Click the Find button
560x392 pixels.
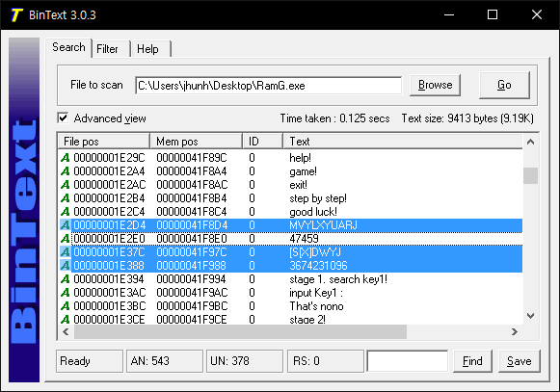(x=472, y=361)
